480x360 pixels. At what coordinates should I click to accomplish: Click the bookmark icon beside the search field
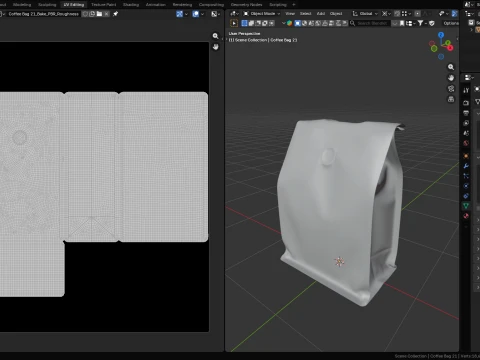point(402,23)
